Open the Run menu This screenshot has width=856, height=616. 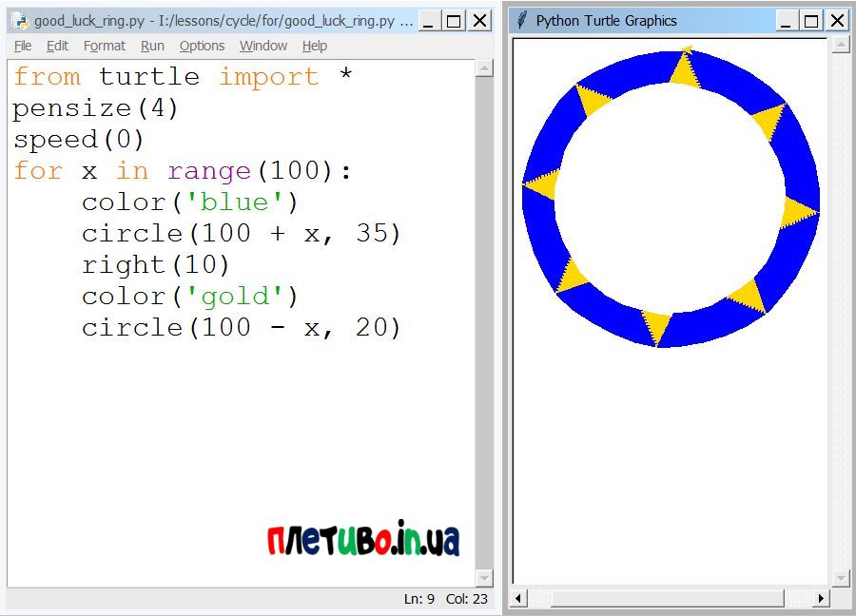(x=152, y=46)
